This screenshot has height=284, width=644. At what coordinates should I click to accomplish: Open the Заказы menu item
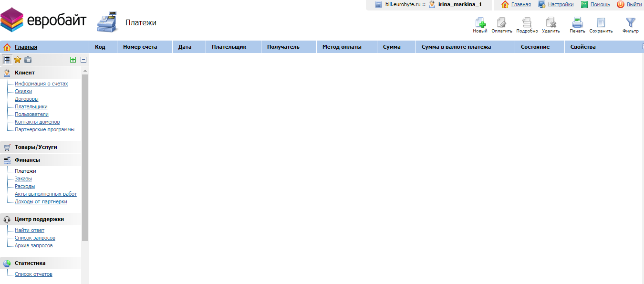[x=23, y=179]
